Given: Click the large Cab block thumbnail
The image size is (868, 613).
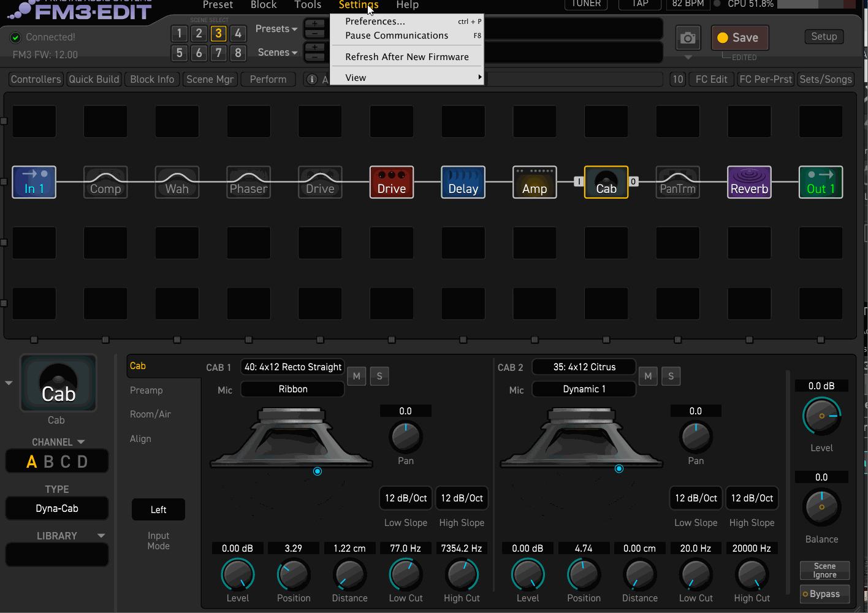Looking at the screenshot, I should [x=58, y=383].
